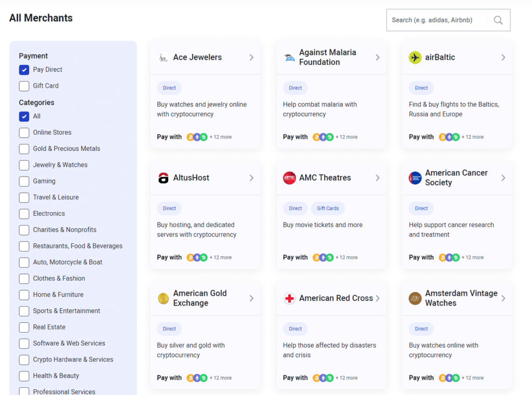Click the Against Malaria Foundation logo
Screen dimensions: 532x395
click(289, 58)
